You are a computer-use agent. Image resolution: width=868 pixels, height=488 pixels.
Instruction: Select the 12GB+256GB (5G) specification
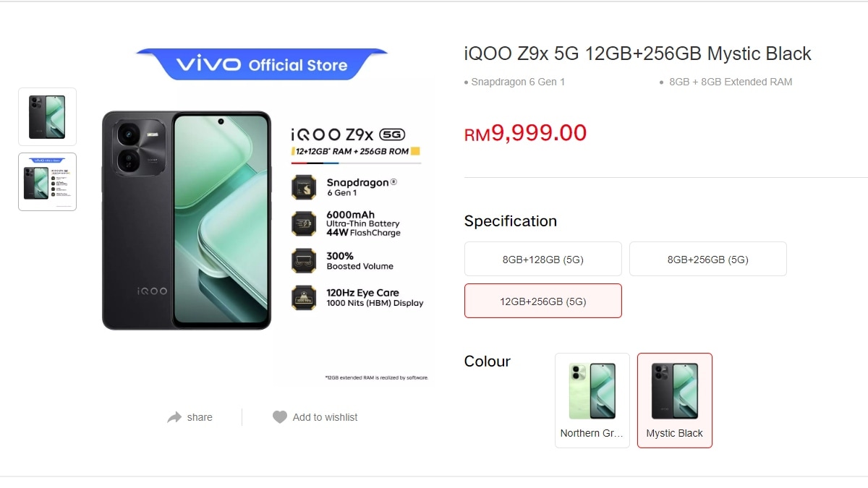tap(543, 301)
